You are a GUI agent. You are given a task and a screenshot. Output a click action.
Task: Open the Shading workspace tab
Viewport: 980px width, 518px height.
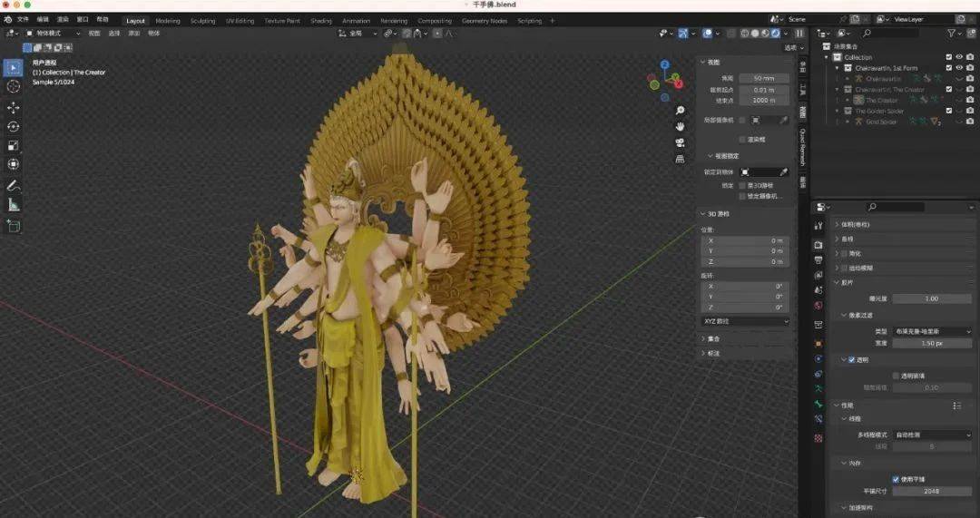coord(321,21)
